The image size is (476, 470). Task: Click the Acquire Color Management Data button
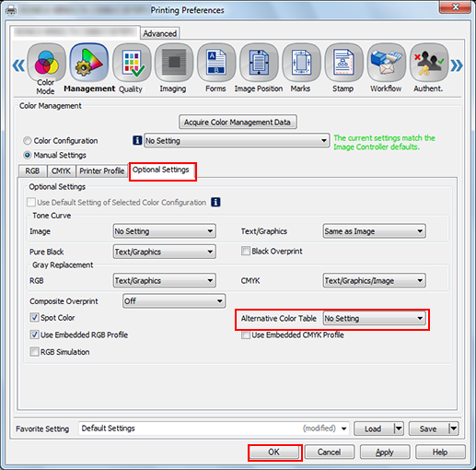pyautogui.click(x=238, y=122)
